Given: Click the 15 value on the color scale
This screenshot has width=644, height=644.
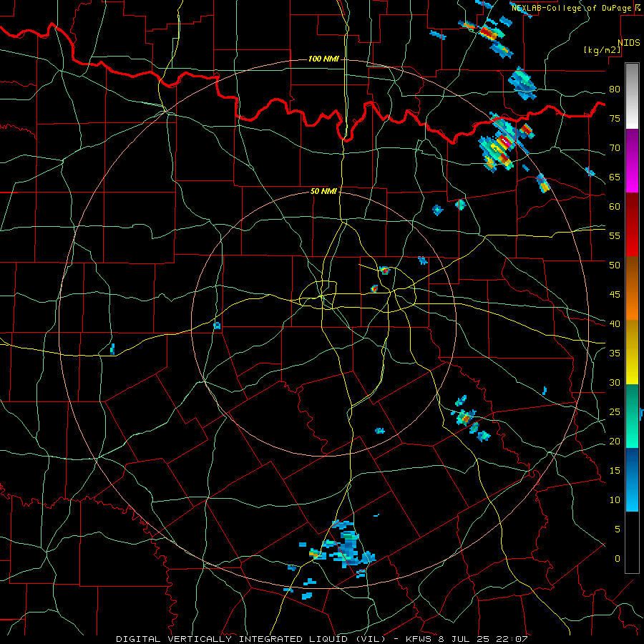Looking at the screenshot, I should pyautogui.click(x=615, y=470).
